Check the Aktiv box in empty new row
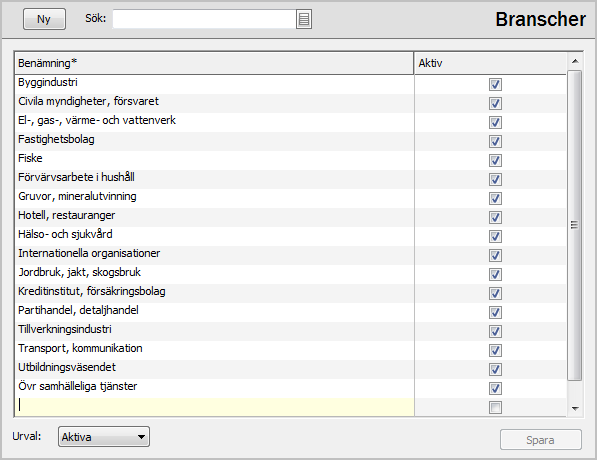The image size is (597, 460). coord(495,407)
